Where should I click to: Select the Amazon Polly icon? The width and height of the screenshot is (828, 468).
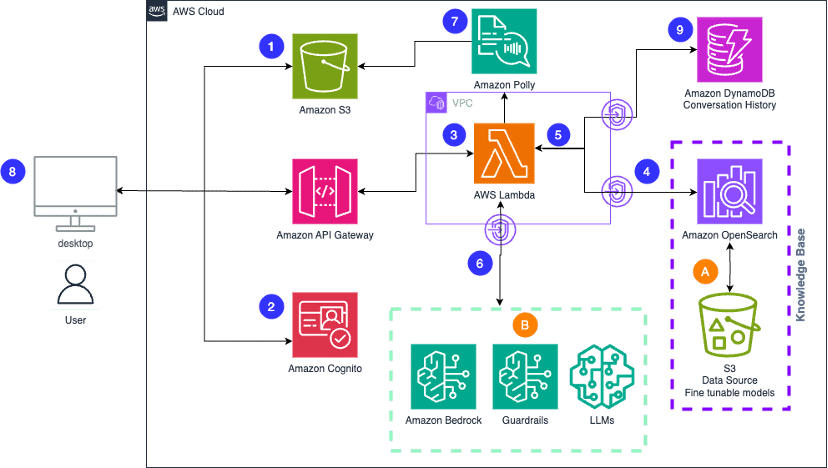tap(504, 42)
